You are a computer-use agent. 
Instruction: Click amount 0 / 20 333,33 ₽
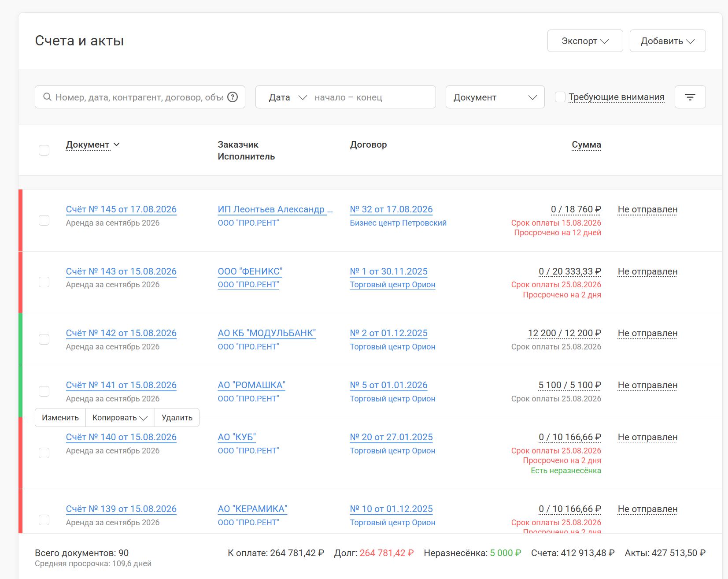click(570, 271)
